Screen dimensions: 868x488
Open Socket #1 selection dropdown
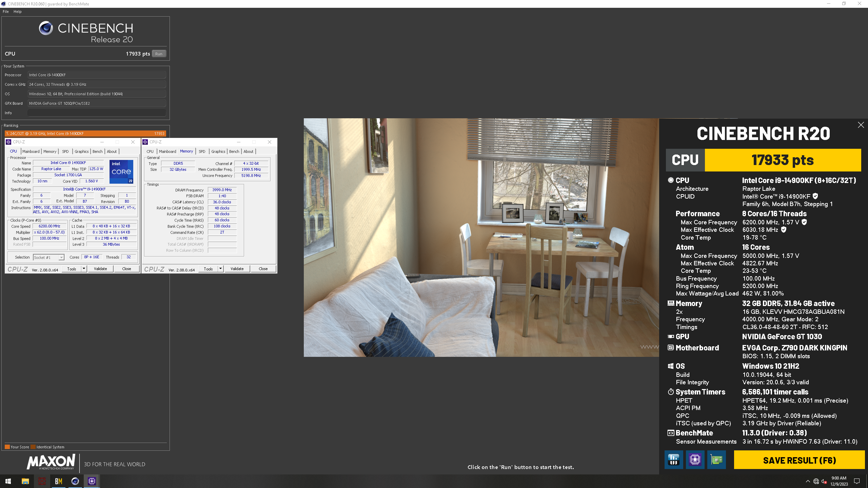(x=48, y=258)
